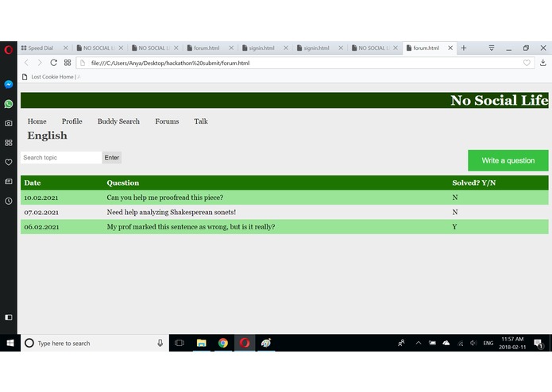Switch to the second signin.html tab
This screenshot has width=552, height=392.
click(316, 48)
